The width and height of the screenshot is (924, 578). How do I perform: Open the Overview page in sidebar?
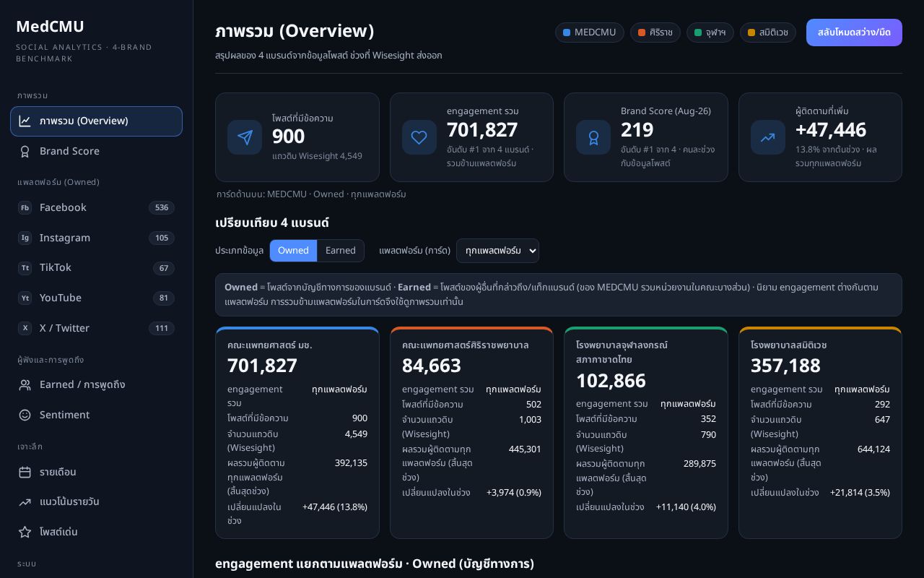[x=96, y=121]
